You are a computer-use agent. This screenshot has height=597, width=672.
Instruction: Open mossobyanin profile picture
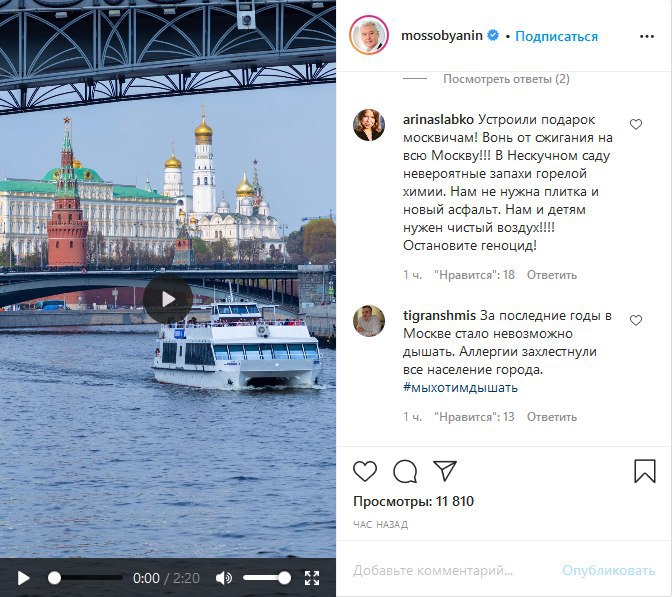(369, 36)
